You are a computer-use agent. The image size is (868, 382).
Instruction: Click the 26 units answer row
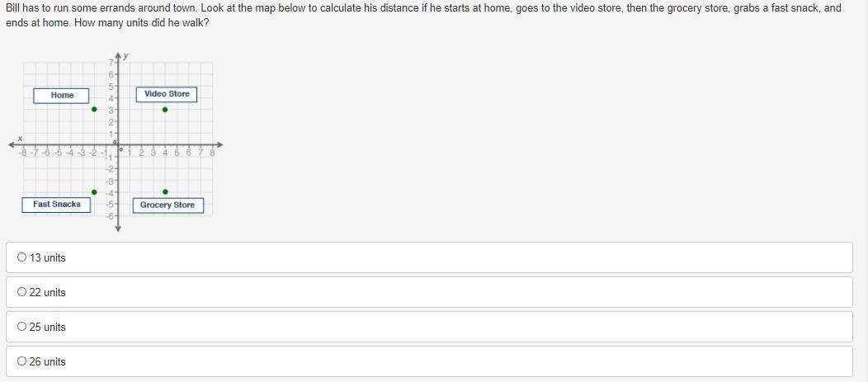[x=429, y=361]
